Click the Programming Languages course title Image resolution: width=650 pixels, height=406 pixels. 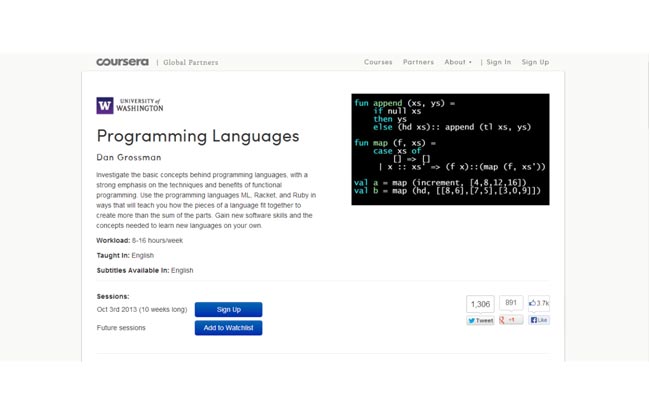[198, 136]
